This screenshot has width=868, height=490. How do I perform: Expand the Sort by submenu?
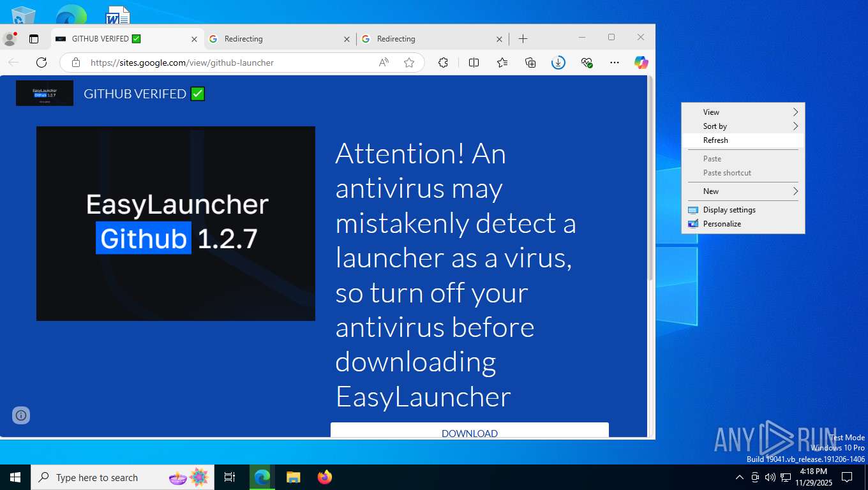(743, 126)
